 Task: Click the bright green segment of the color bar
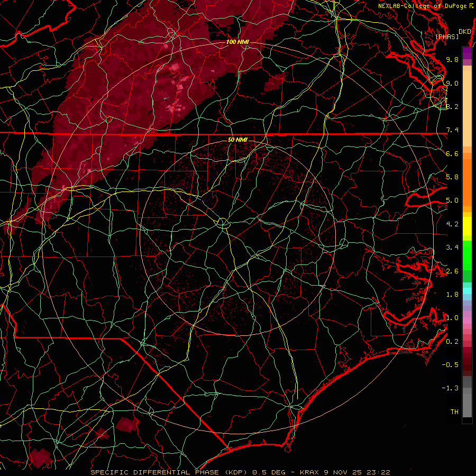click(467, 255)
